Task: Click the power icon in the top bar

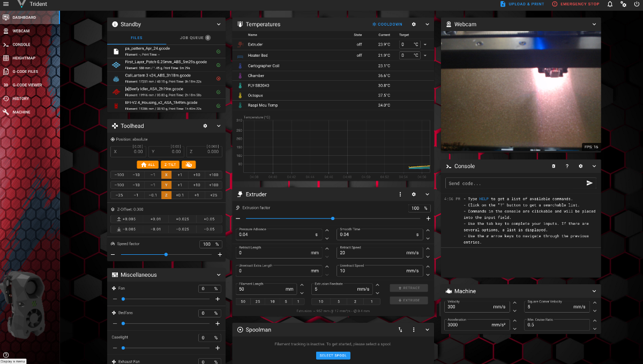Action: (x=636, y=4)
